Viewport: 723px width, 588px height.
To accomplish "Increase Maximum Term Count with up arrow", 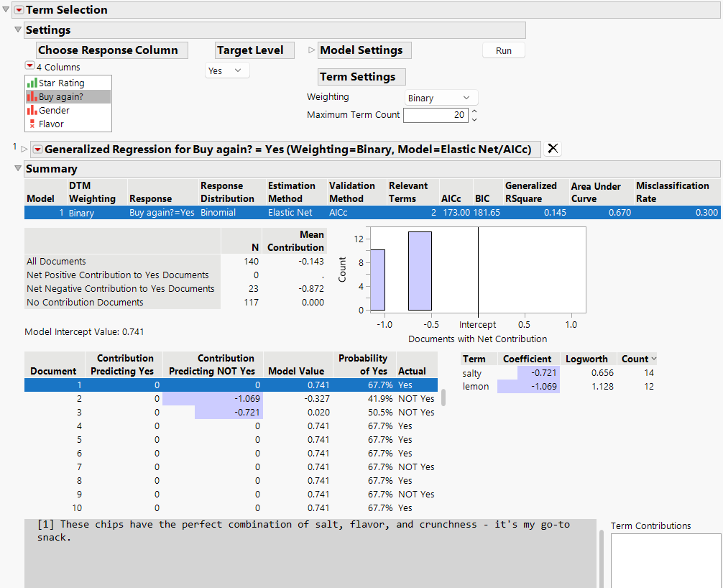I will pyautogui.click(x=474, y=112).
